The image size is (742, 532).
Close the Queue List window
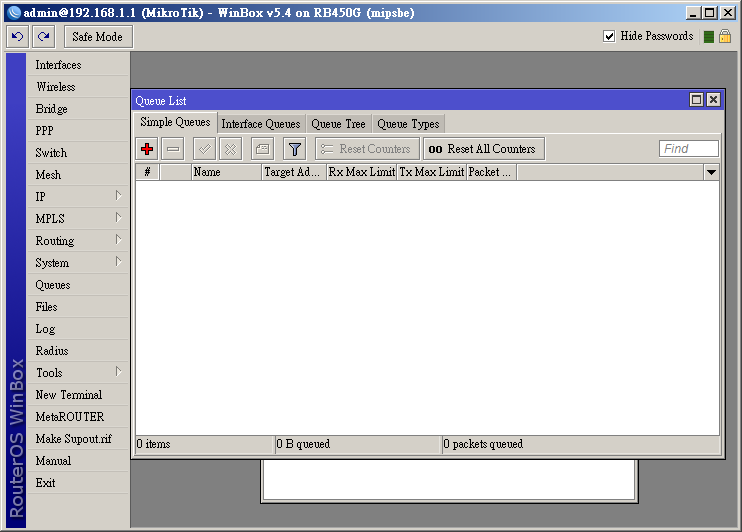coord(713,99)
